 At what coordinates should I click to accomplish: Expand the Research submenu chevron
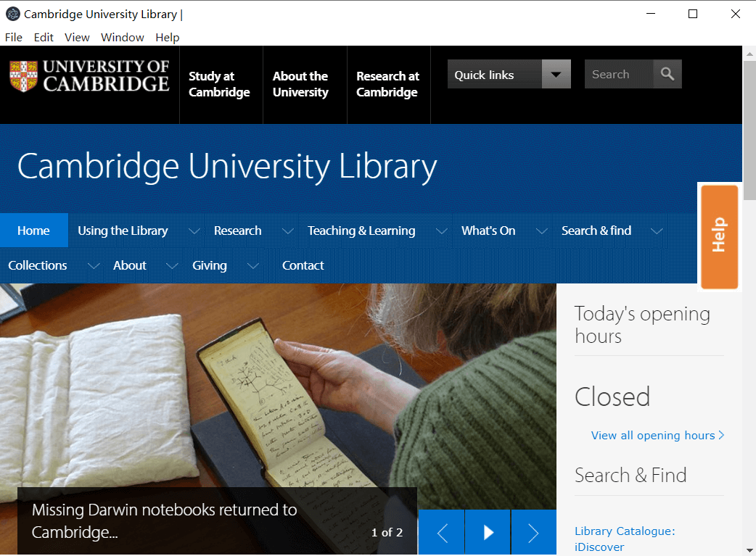point(288,231)
